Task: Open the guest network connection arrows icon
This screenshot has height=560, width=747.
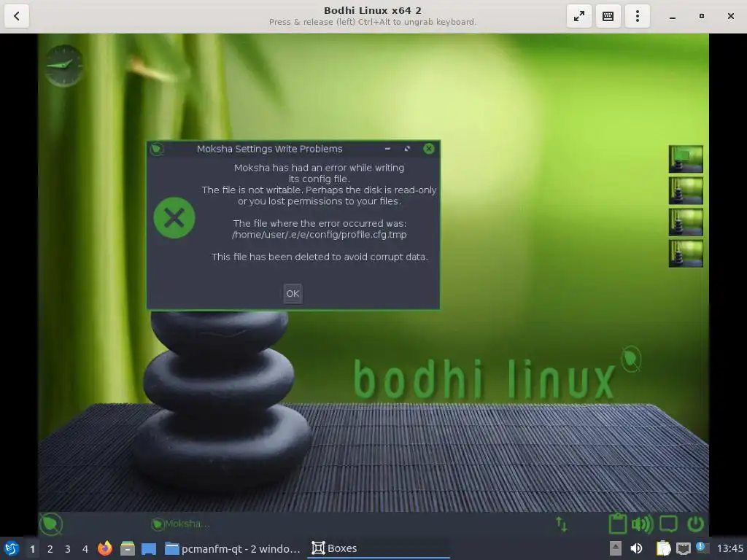Action: (x=562, y=524)
